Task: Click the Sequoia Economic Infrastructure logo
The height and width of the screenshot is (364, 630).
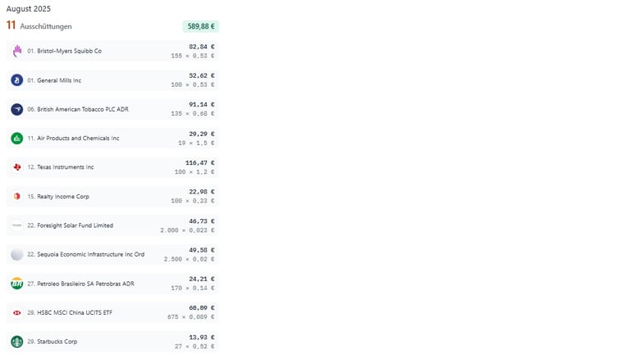Action: click(16, 255)
